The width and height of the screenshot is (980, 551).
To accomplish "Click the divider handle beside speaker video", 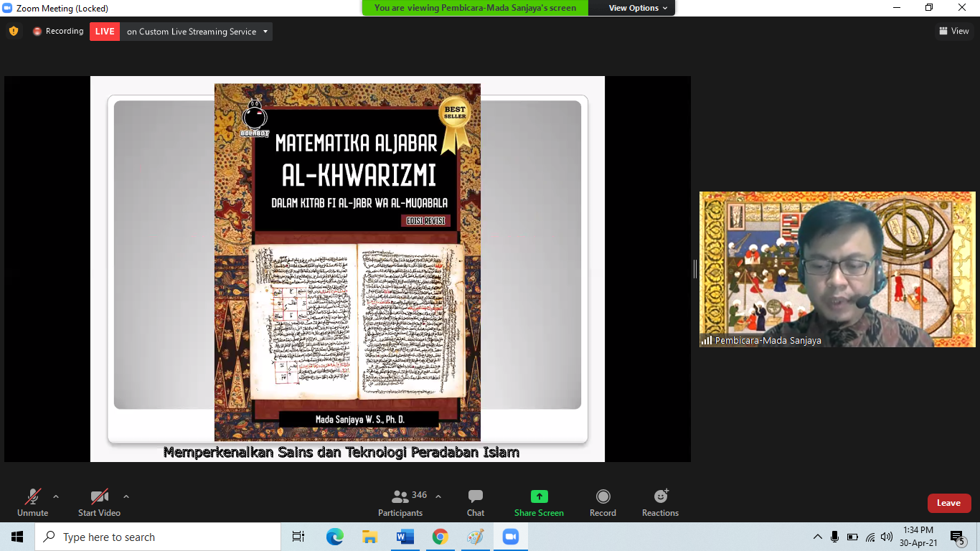I will click(x=694, y=269).
